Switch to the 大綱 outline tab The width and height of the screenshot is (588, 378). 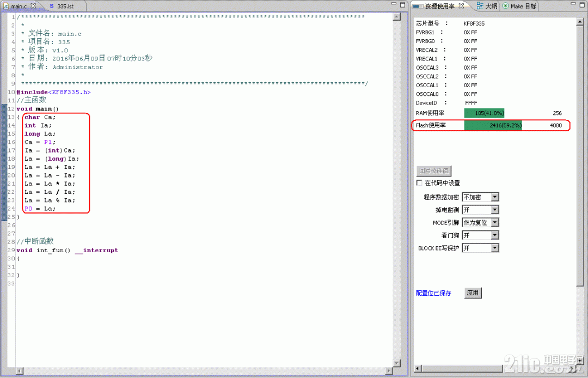[x=487, y=6]
